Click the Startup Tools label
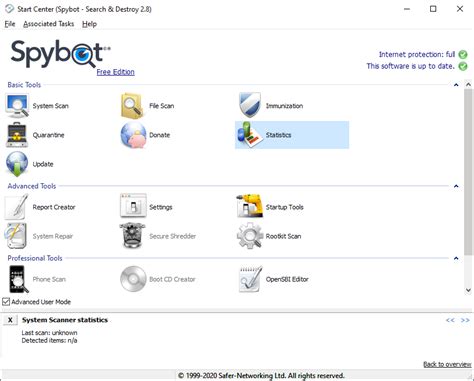Screen dimensions: 474x381 (x=285, y=207)
